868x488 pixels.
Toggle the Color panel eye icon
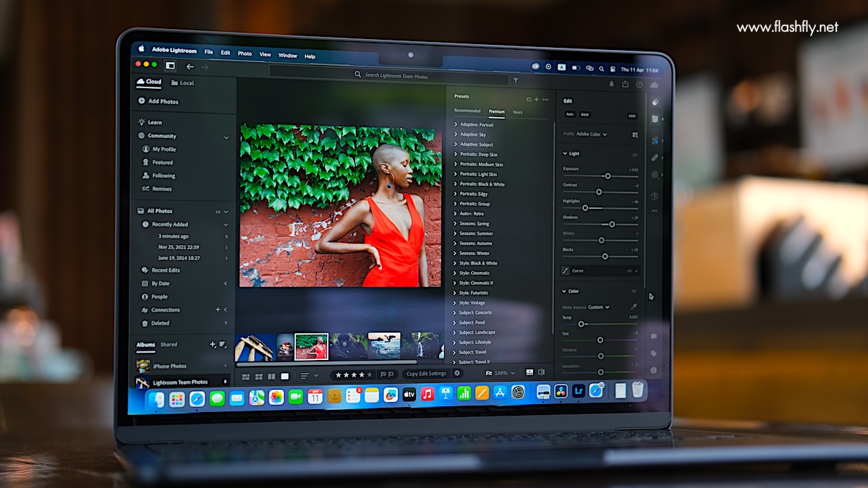click(635, 291)
